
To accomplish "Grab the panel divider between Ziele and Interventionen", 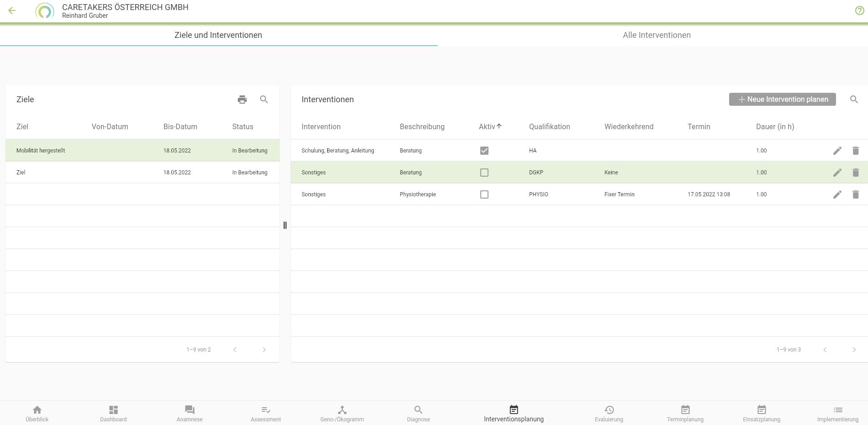I will (285, 225).
